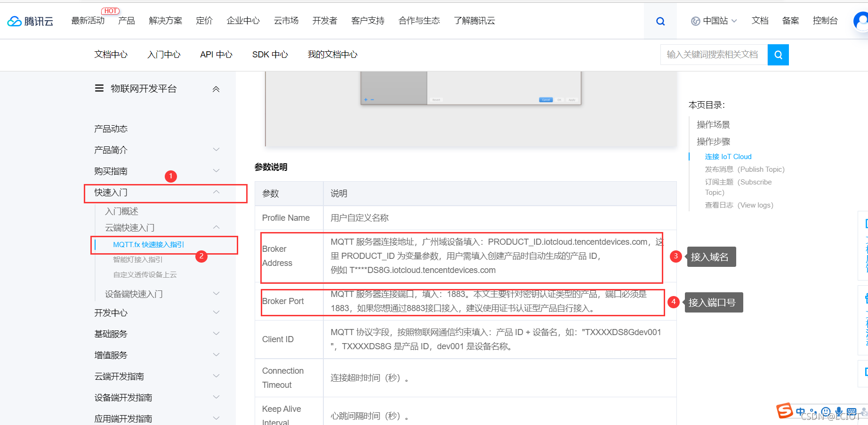Open 入门概述 in sidebar
This screenshot has width=868, height=425.
(x=121, y=211)
